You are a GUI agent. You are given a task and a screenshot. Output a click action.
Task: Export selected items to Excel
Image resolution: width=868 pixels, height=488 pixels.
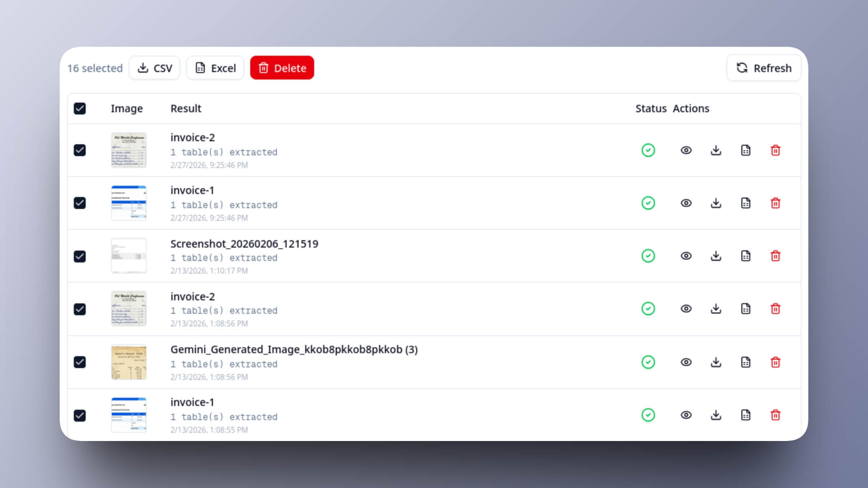pos(215,68)
